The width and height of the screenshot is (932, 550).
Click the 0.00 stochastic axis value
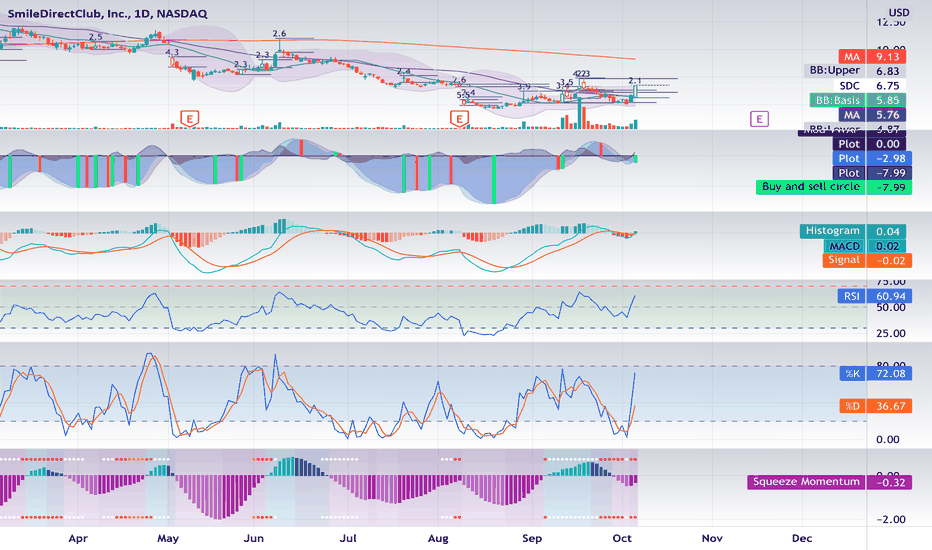coord(888,439)
